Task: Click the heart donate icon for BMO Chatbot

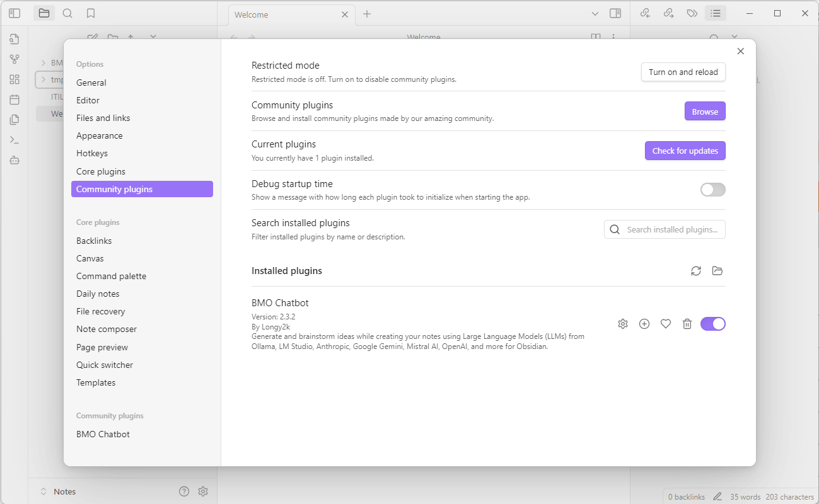Action: [x=666, y=324]
